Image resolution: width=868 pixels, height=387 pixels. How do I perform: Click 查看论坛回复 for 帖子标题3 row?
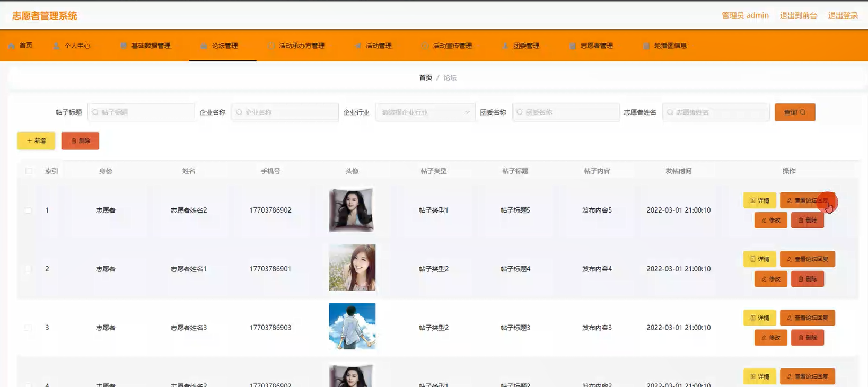point(807,318)
